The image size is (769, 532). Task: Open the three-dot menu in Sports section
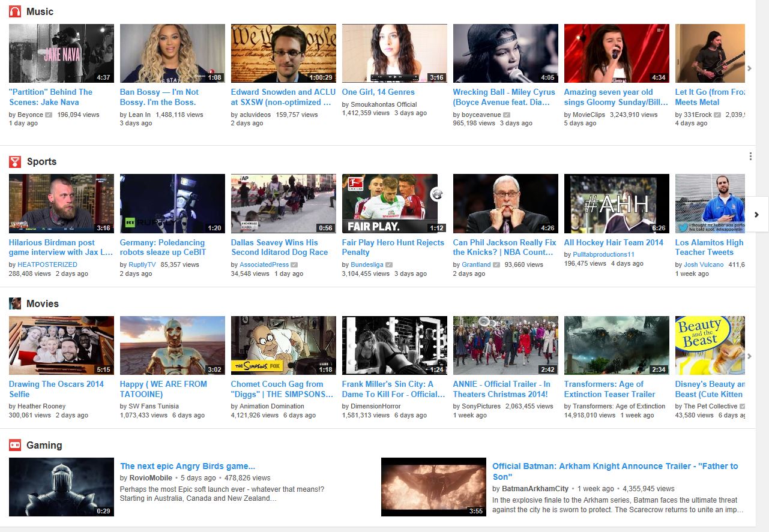[x=750, y=157]
